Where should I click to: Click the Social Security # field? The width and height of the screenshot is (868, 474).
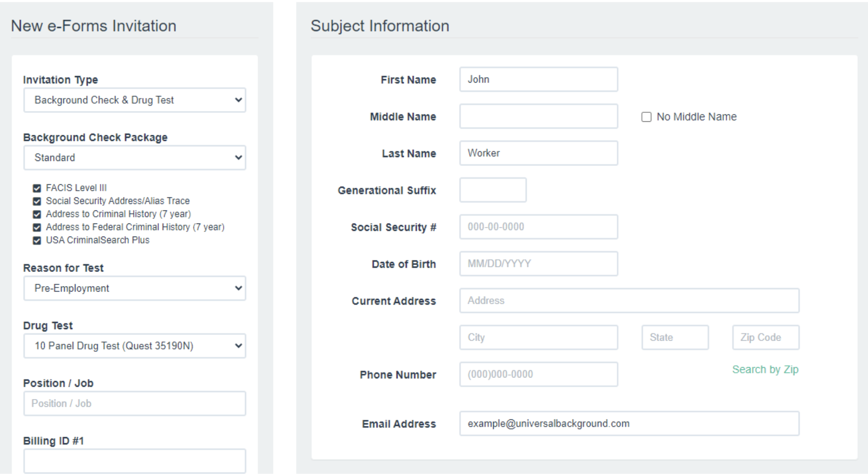[x=538, y=227]
